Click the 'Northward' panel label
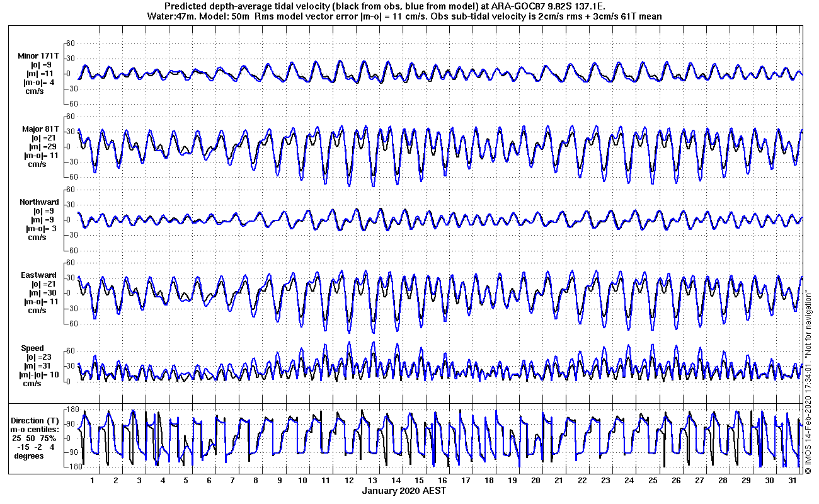Viewport: 819px width, 504px height. click(x=39, y=202)
